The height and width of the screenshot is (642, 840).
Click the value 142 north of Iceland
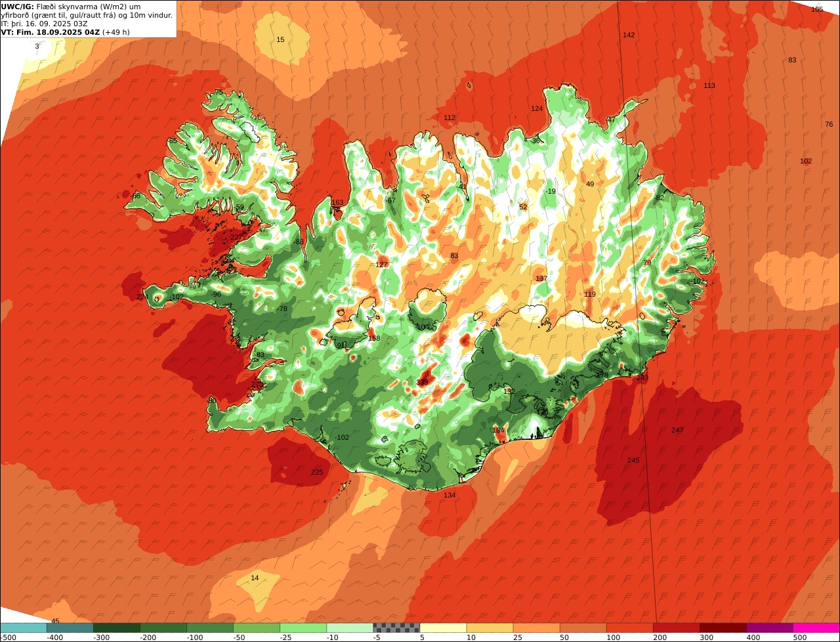pos(629,35)
